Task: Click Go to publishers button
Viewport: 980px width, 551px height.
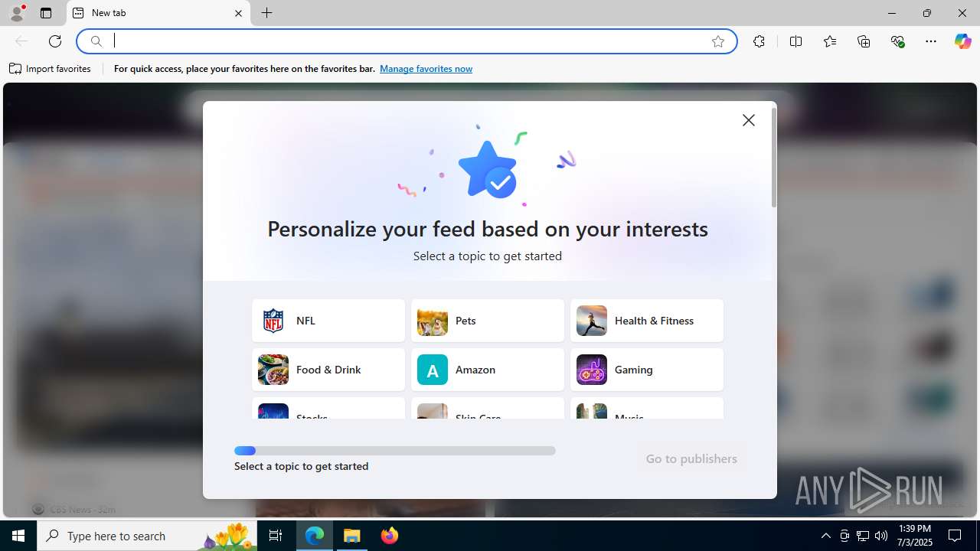Action: 691,458
